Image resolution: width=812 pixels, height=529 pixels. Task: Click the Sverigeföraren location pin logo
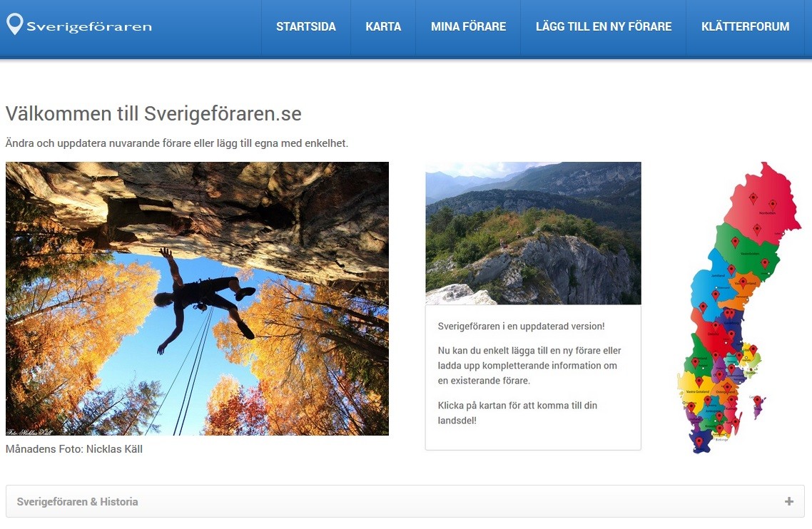coord(14,24)
